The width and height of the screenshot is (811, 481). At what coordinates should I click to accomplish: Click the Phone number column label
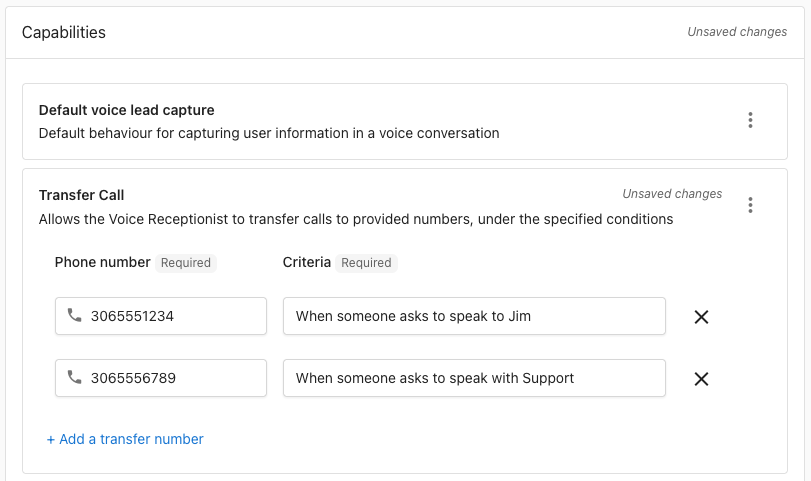[x=102, y=262]
